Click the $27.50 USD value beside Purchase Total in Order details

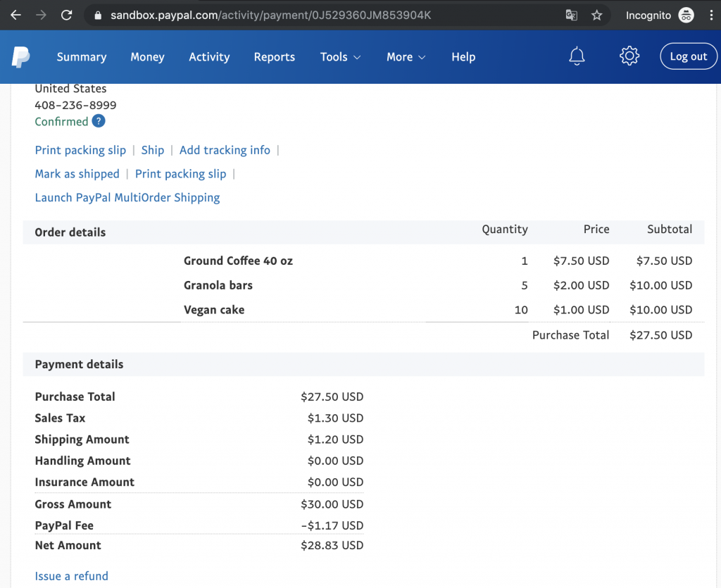point(660,335)
